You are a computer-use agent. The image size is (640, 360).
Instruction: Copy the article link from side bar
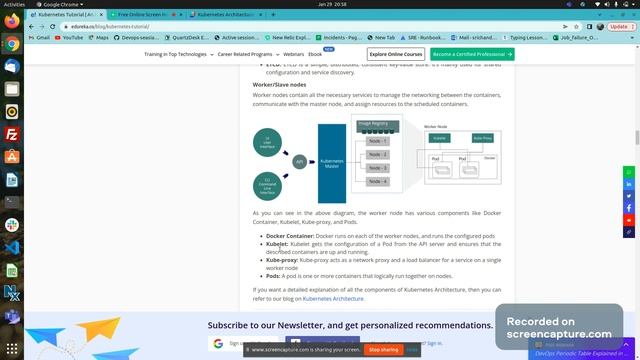point(629,232)
